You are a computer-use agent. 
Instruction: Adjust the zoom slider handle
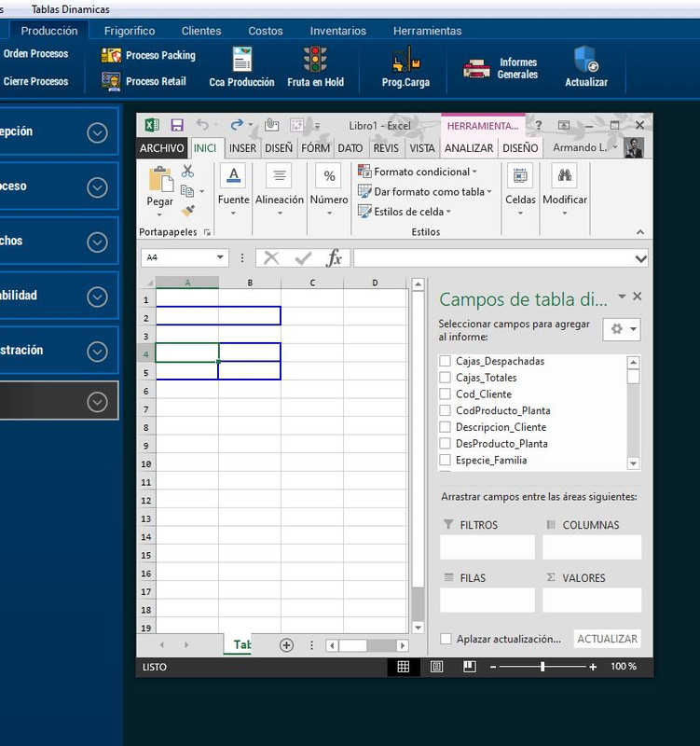click(542, 667)
